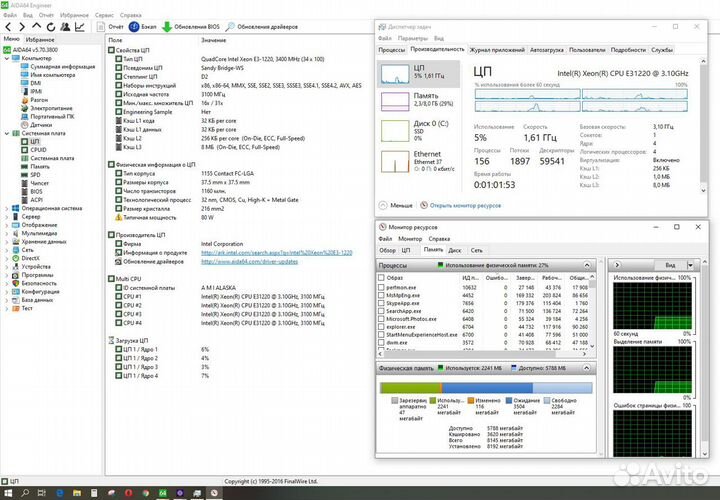Select the Ethernet panel in Task Manager

pyautogui.click(x=418, y=161)
